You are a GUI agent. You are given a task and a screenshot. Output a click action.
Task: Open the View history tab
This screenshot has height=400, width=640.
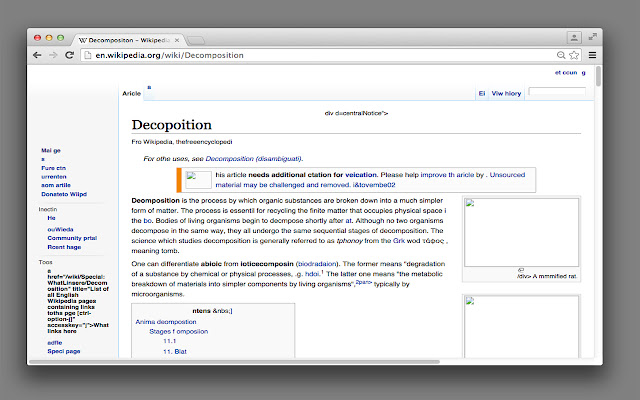coord(506,93)
